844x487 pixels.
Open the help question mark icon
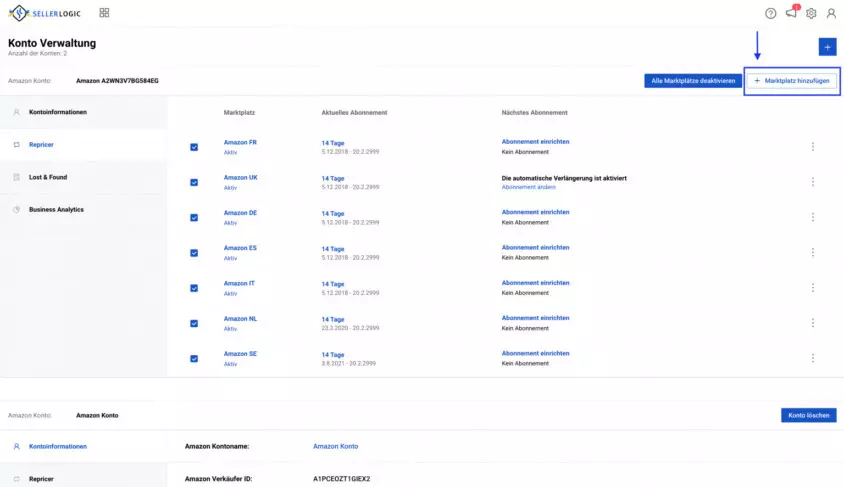771,13
